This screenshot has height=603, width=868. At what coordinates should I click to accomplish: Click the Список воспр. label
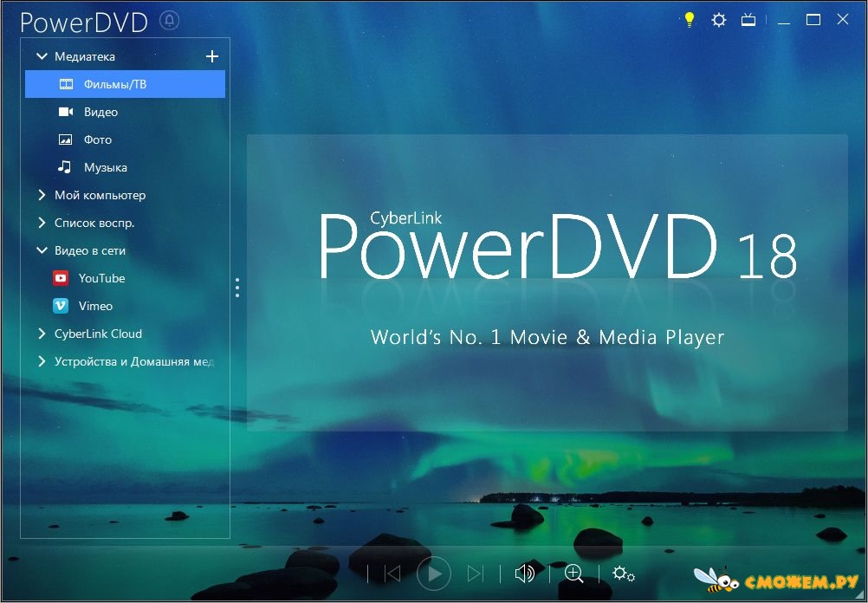pos(94,223)
